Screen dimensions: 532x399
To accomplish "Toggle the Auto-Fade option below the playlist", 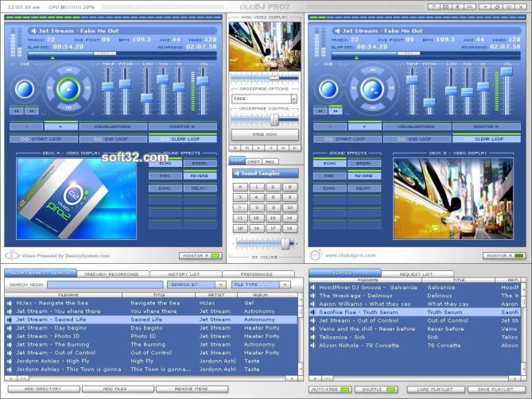I will [330, 389].
